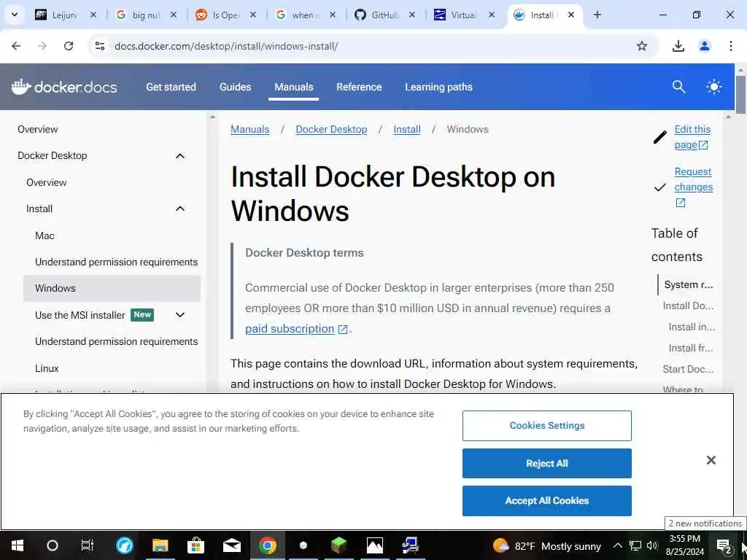The width and height of the screenshot is (747, 560).
Task: Click the pencil icon next to Edit this page
Action: tap(659, 137)
